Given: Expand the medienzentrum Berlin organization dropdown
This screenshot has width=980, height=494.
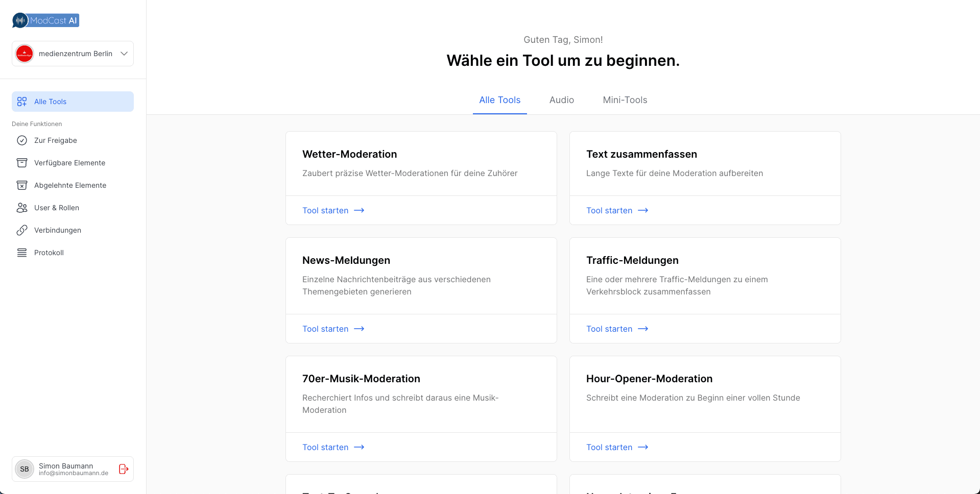Looking at the screenshot, I should (x=124, y=54).
